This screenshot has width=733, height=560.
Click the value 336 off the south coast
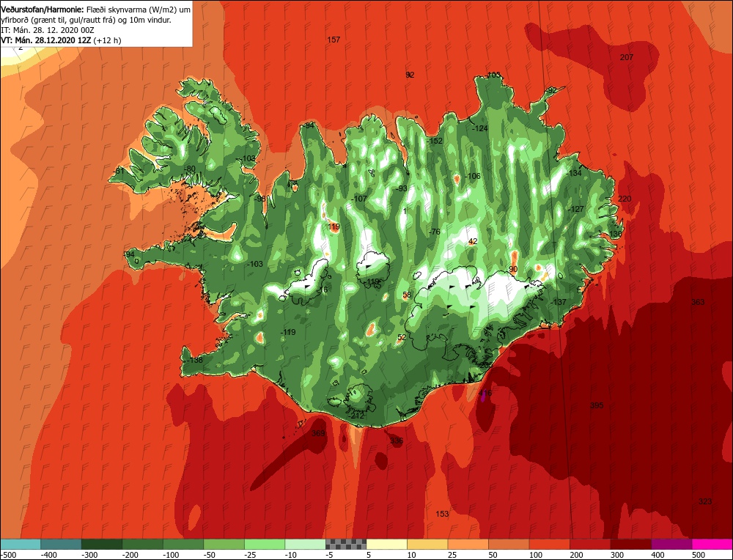click(397, 441)
